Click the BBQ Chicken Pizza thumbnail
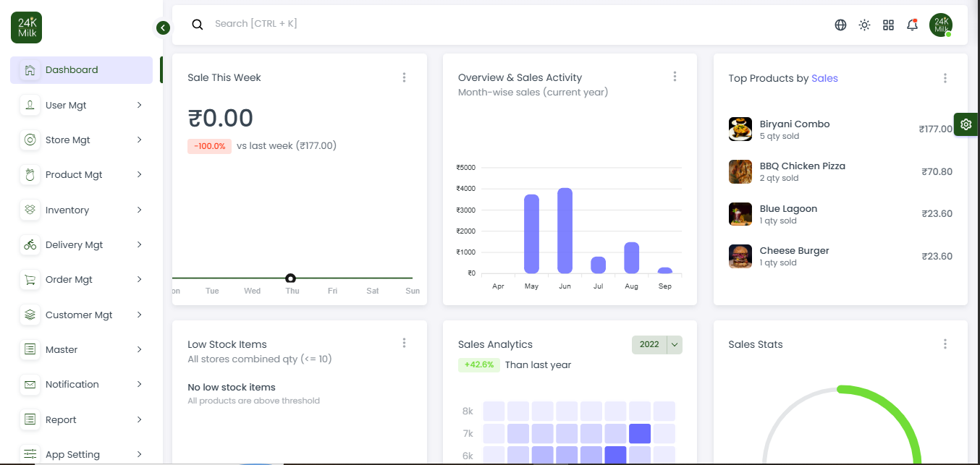Image resolution: width=980 pixels, height=465 pixels. [740, 171]
